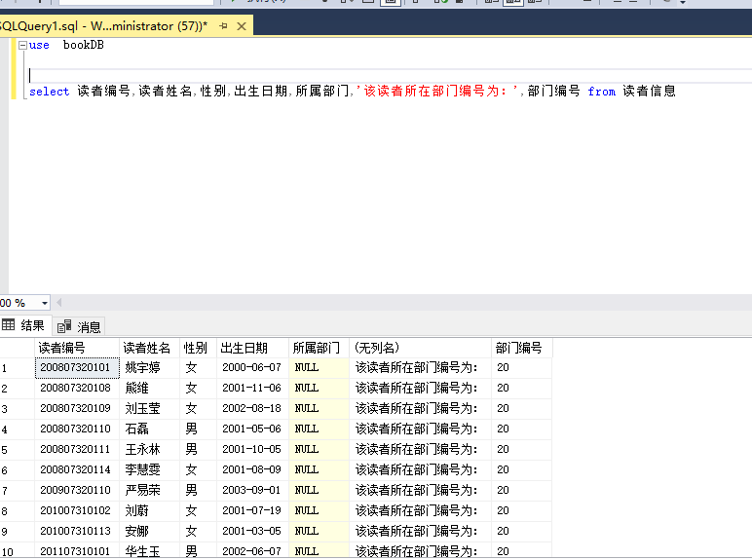Click birth date 2001-07-19
Image resolution: width=752 pixels, height=560 pixels.
pos(251,511)
